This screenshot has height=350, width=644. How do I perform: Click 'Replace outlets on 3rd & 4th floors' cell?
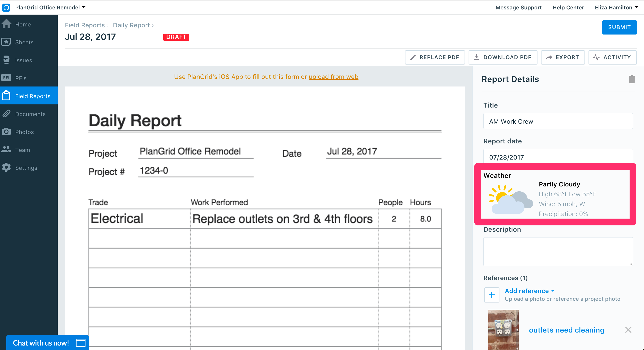click(x=284, y=218)
